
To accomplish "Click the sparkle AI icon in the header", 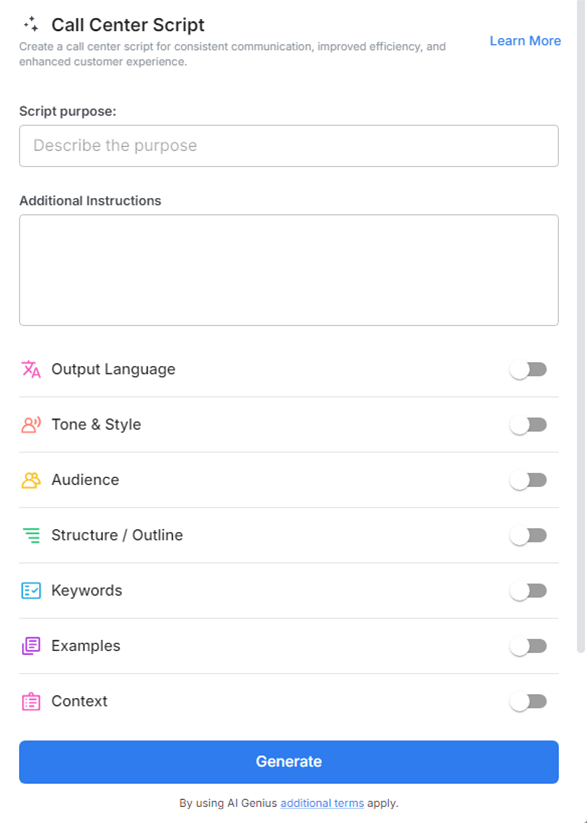I will pyautogui.click(x=32, y=24).
